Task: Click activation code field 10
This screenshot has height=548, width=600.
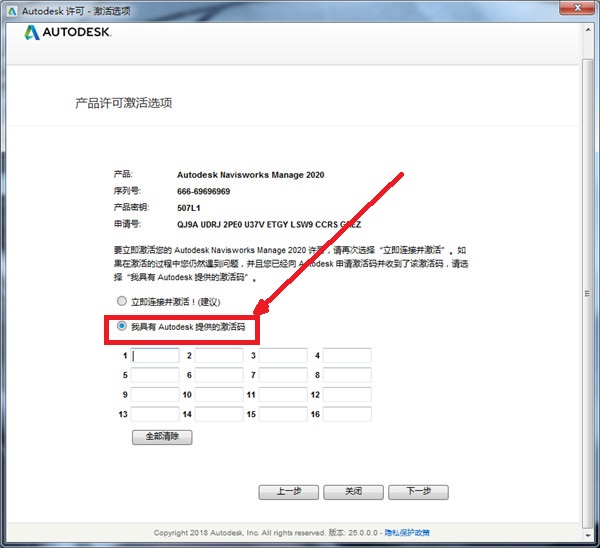Action: point(219,395)
